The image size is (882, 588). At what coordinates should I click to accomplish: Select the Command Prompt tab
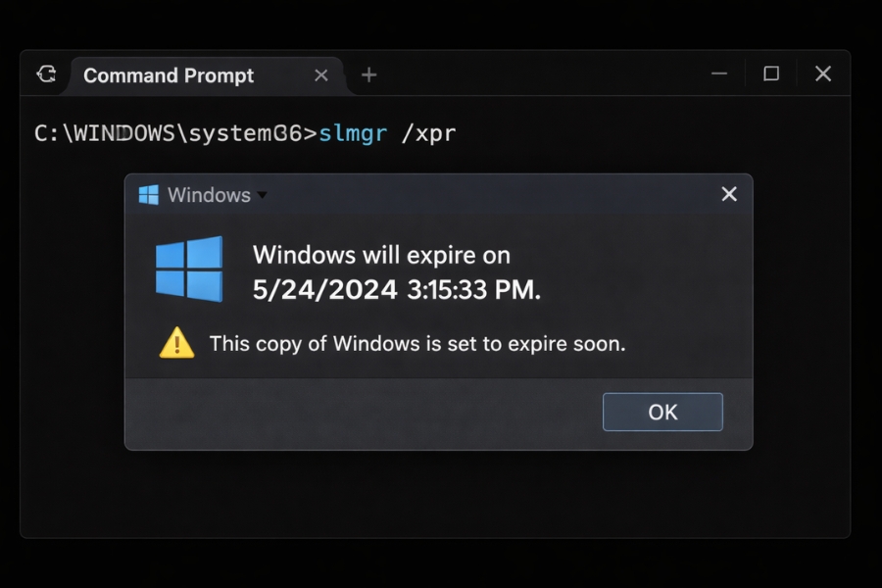click(169, 74)
